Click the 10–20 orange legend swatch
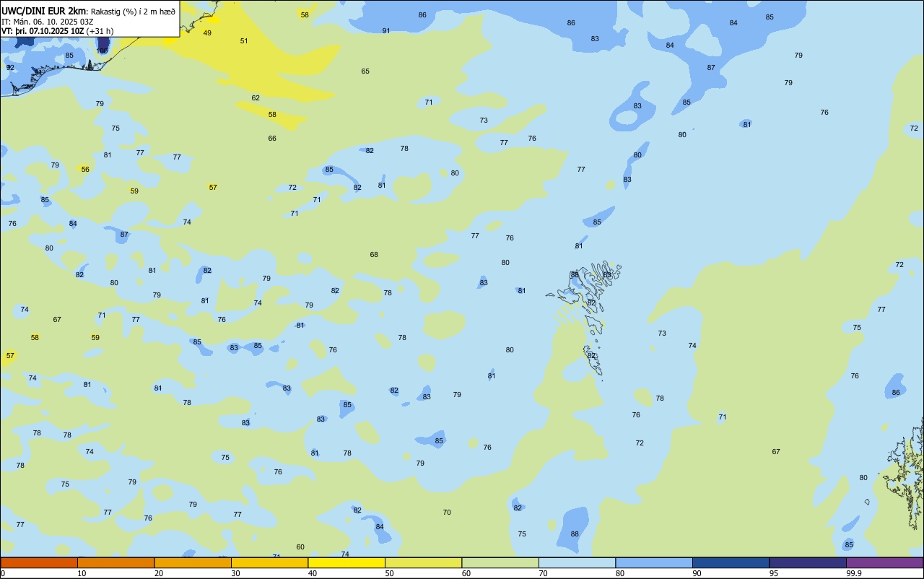 115,562
